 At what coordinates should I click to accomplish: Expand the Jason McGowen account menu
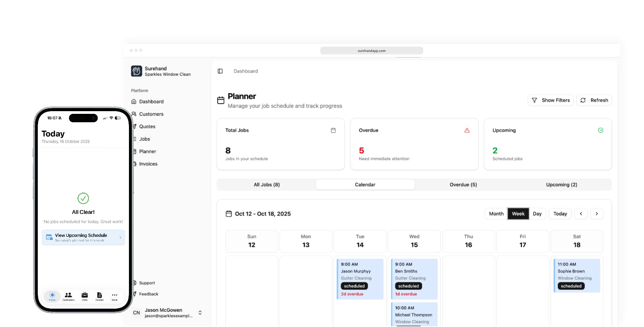tap(200, 313)
